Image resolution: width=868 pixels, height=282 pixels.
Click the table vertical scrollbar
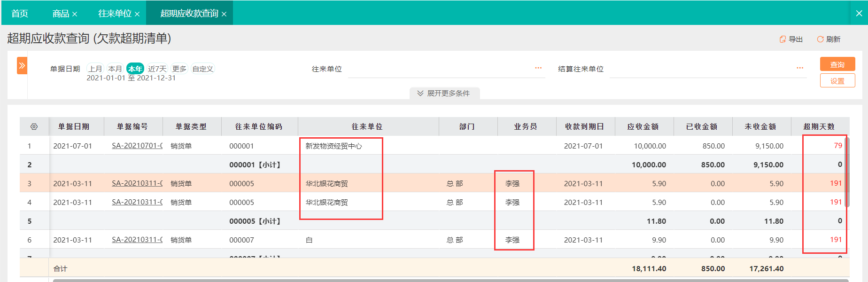pyautogui.click(x=847, y=172)
